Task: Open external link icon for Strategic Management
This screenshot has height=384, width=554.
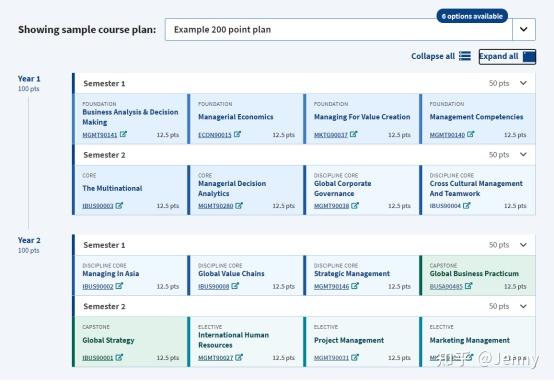Action: coord(355,286)
